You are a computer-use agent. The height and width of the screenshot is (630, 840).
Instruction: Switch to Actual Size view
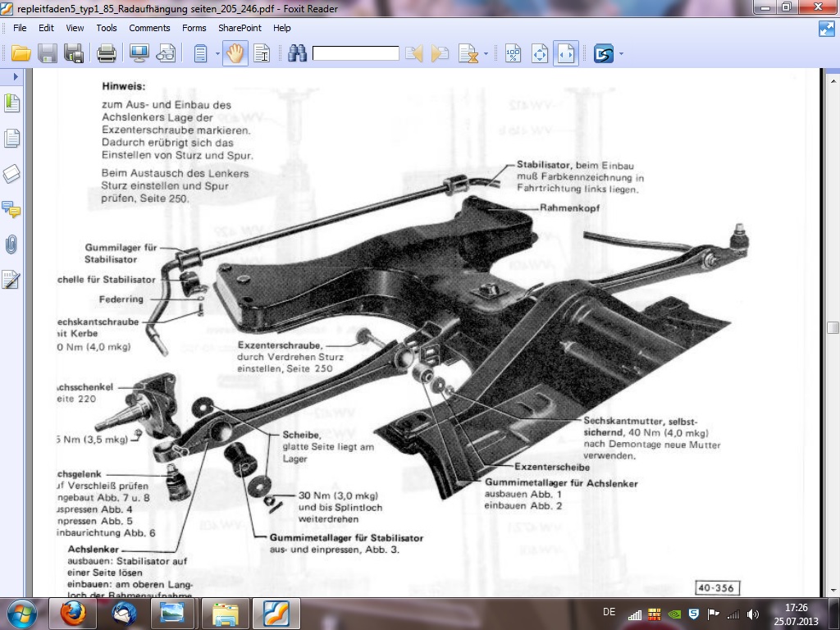click(513, 54)
